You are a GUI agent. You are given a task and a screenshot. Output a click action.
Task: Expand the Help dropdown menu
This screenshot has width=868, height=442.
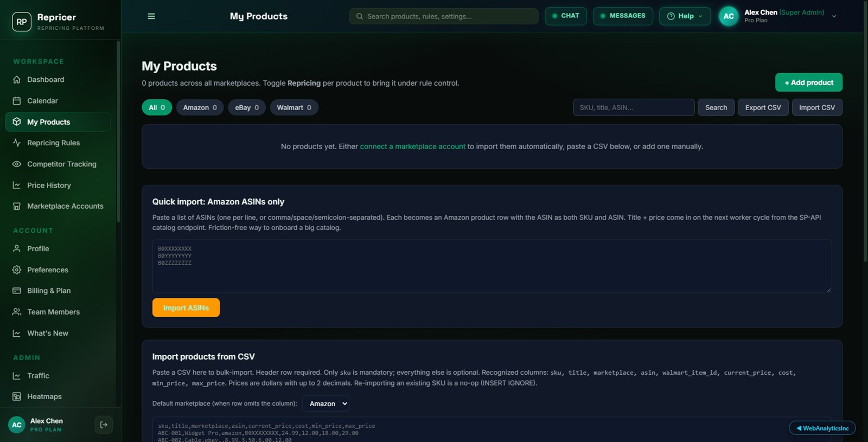click(685, 16)
